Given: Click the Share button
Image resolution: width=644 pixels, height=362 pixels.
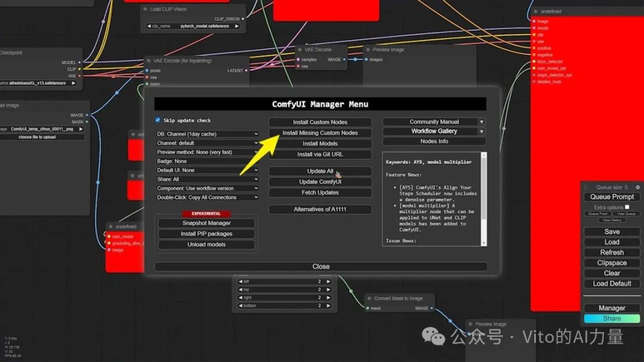Looking at the screenshot, I should [x=612, y=318].
